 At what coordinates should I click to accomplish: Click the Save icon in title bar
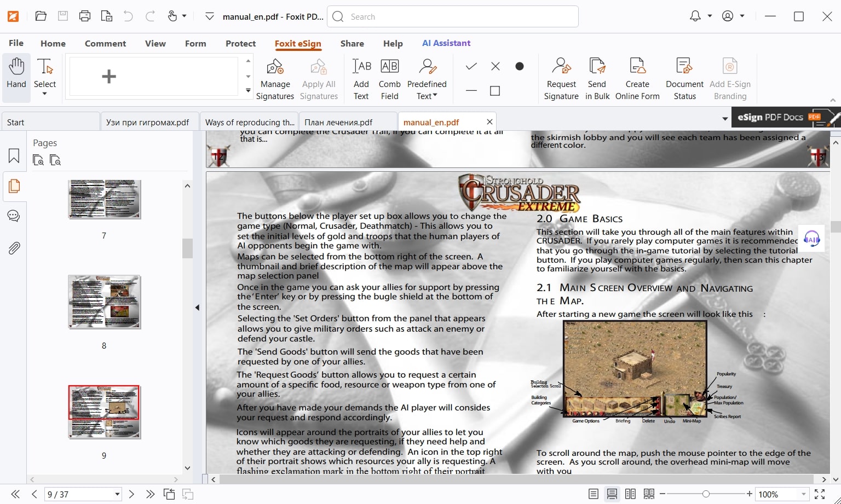point(63,16)
